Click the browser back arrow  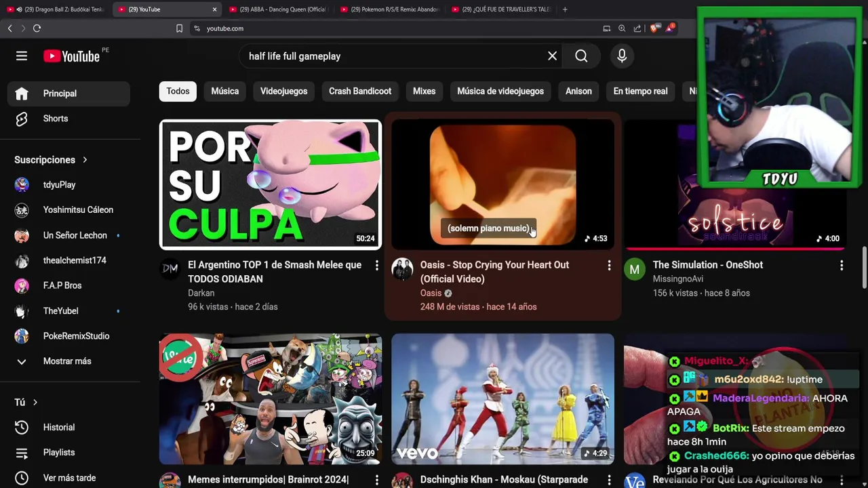(x=9, y=28)
